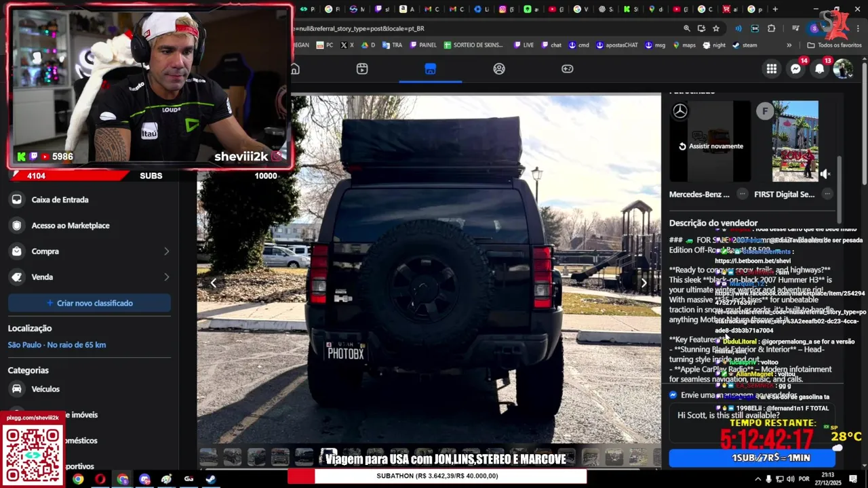Open the Chrome extensions puzzle icon
Image resolution: width=868 pixels, height=488 pixels.
pyautogui.click(x=772, y=28)
